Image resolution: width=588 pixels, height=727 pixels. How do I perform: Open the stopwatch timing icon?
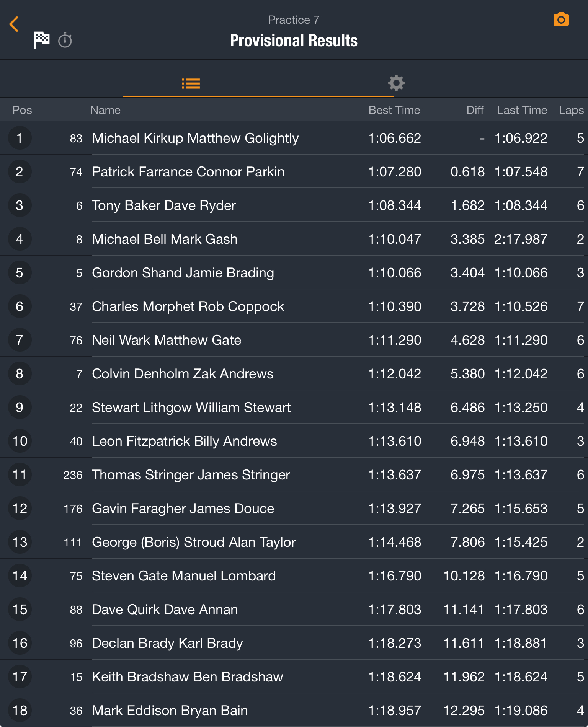(65, 40)
